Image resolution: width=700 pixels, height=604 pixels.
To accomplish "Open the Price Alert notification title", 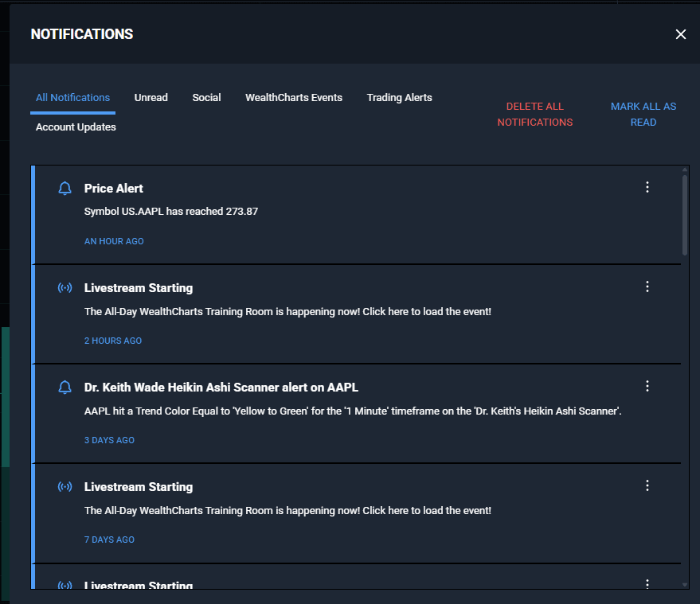I will 113,189.
